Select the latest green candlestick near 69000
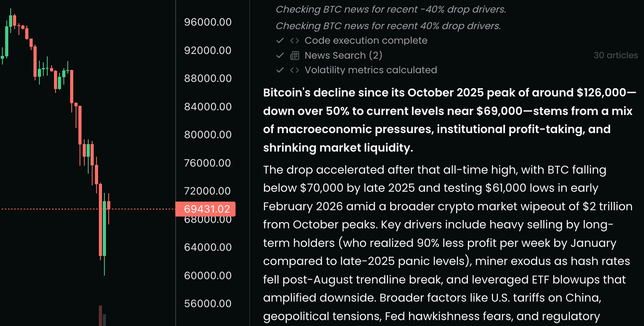This screenshot has width=644, height=326. [x=104, y=228]
